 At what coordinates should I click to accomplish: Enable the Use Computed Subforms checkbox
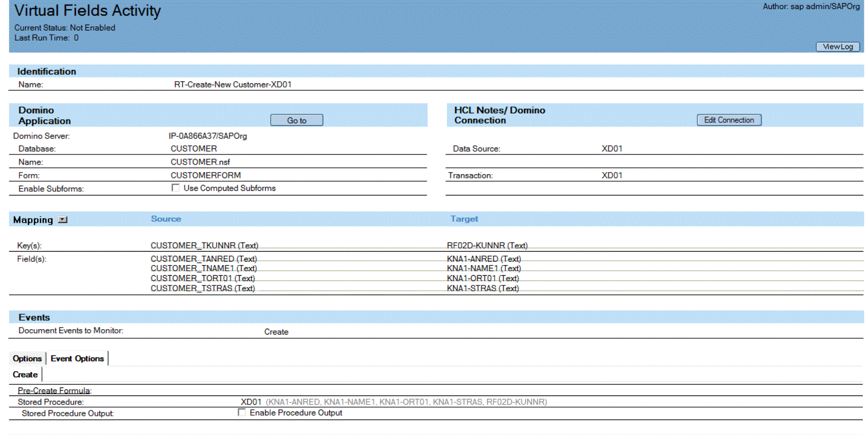[175, 188]
